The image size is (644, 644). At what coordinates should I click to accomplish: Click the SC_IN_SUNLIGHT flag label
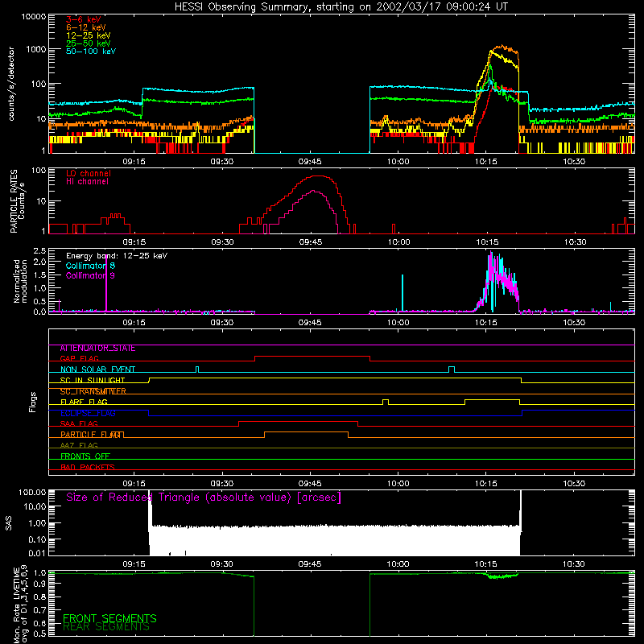[93, 380]
